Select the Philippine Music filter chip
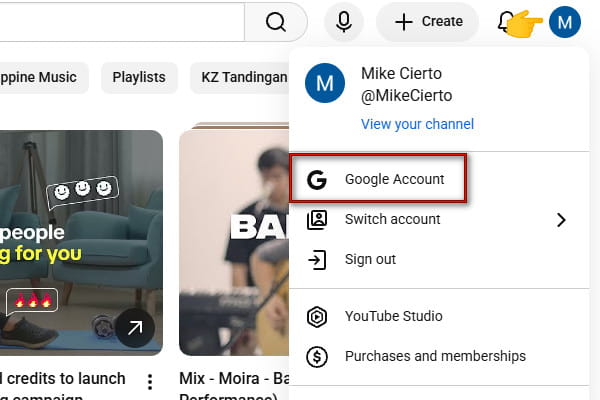This screenshot has width=600, height=400. 43,77
